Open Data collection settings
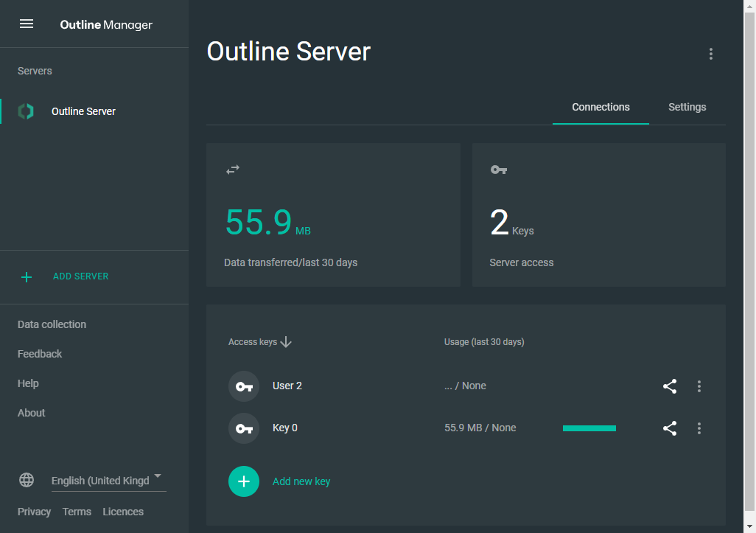 [52, 324]
